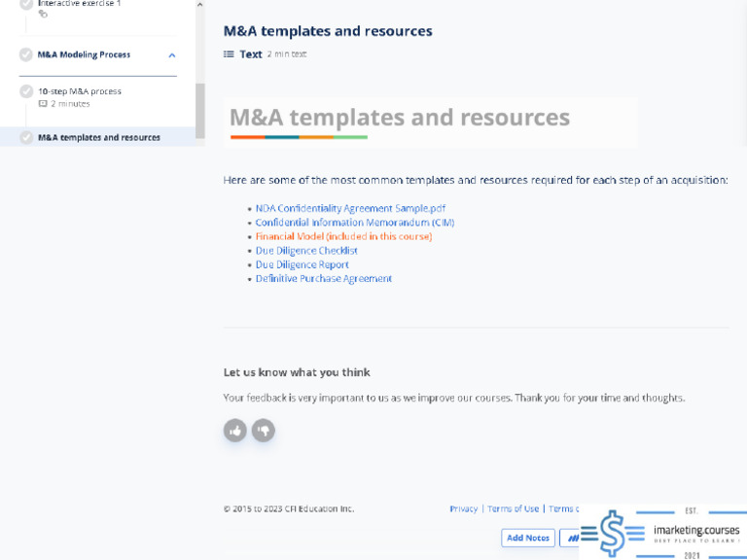The height and width of the screenshot is (560, 747).
Task: Open the Due Diligence Report link
Action: [302, 264]
